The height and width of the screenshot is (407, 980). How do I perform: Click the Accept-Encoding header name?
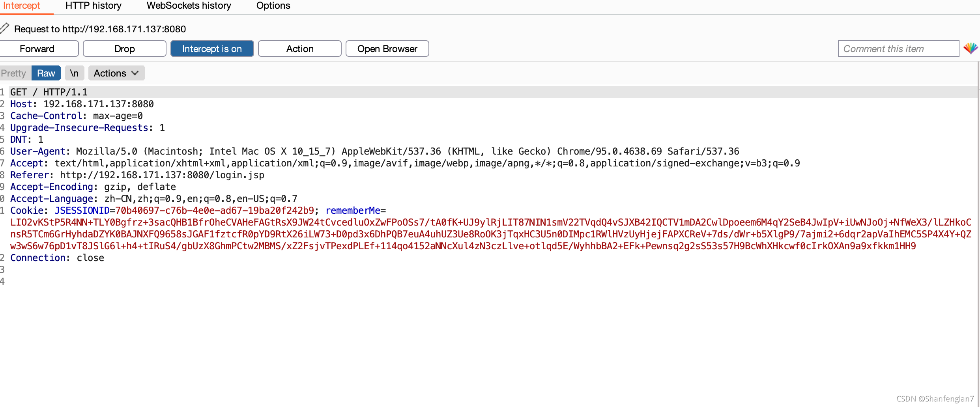pyautogui.click(x=52, y=187)
